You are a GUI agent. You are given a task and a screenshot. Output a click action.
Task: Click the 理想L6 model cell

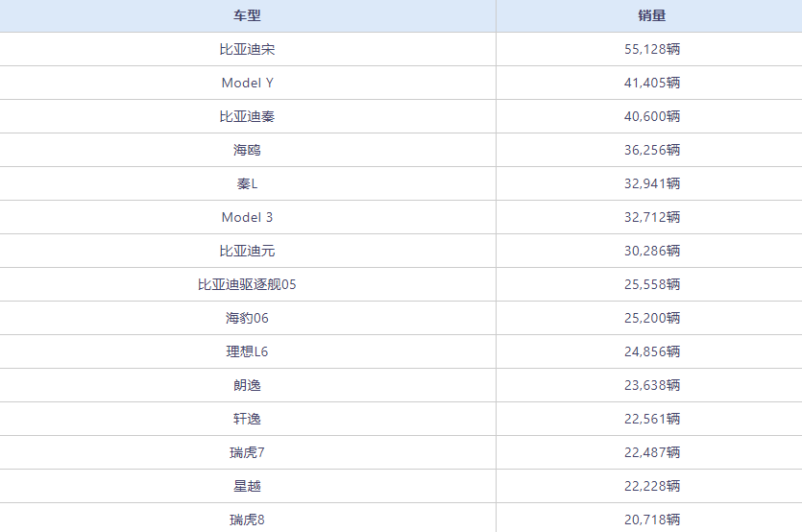click(x=247, y=351)
